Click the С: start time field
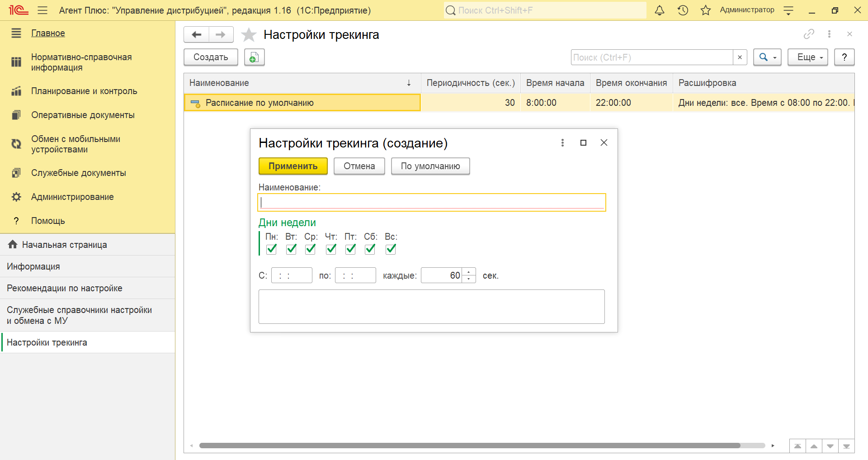 click(x=292, y=275)
